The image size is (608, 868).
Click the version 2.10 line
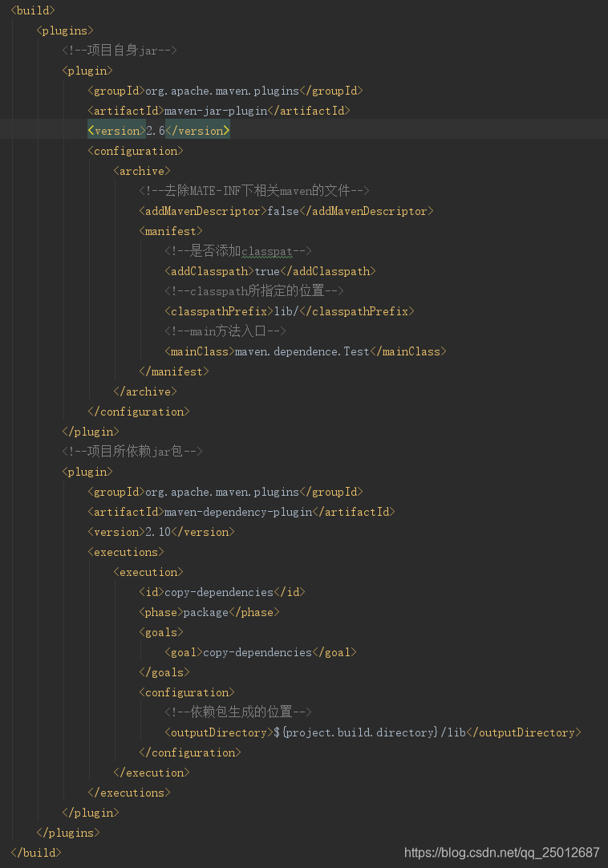tap(161, 532)
